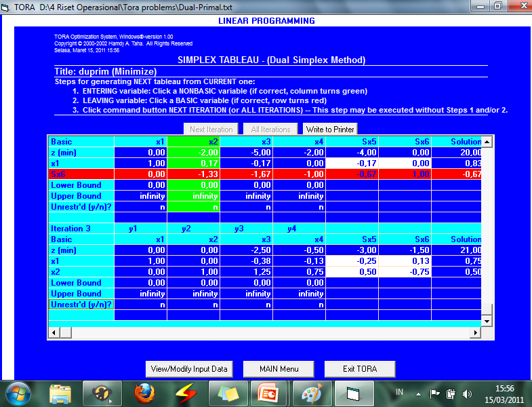Click the TORA title bar icon
The height and width of the screenshot is (407, 532).
click(6, 7)
